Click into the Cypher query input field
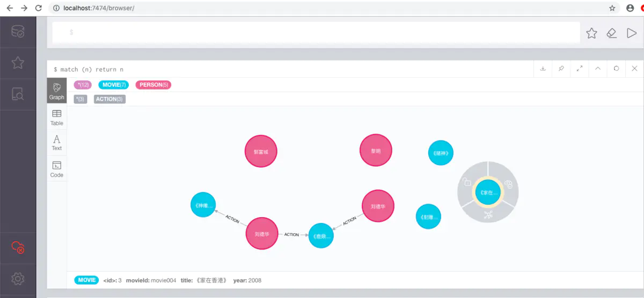The height and width of the screenshot is (298, 644). tap(316, 33)
